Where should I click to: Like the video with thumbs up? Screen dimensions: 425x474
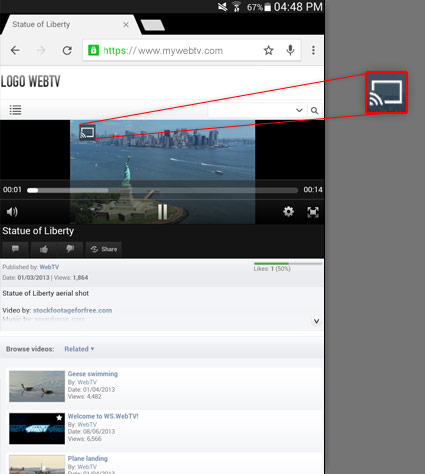pyautogui.click(x=44, y=249)
